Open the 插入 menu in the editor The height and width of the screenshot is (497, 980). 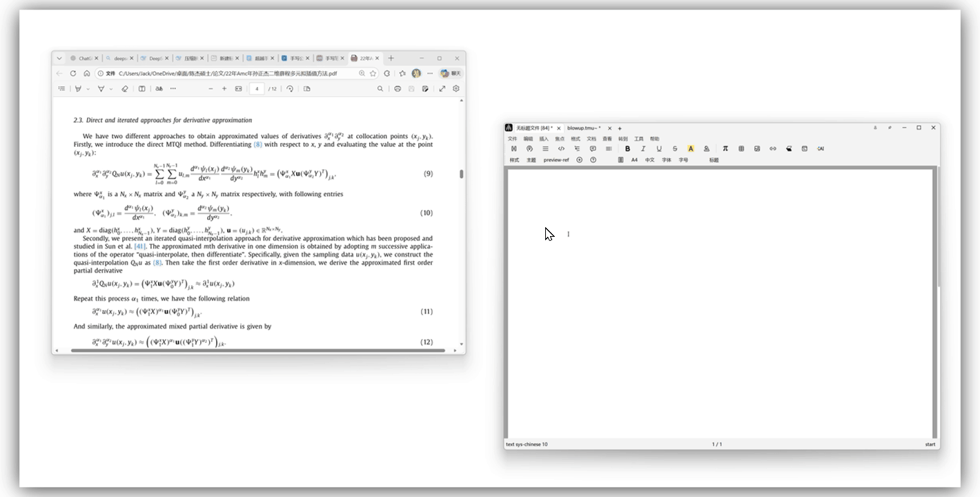(x=544, y=139)
